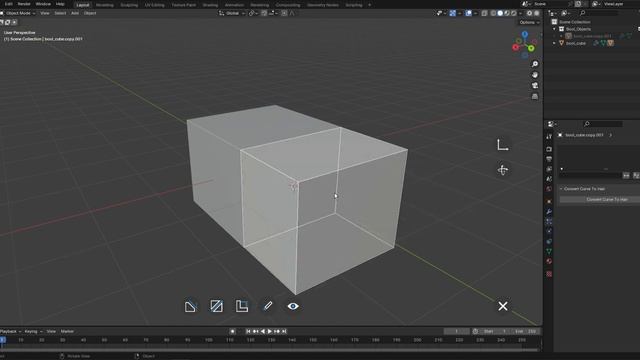Expand the bool_cube outliner item
Image resolution: width=640 pixels, height=360 pixels.
(554, 43)
